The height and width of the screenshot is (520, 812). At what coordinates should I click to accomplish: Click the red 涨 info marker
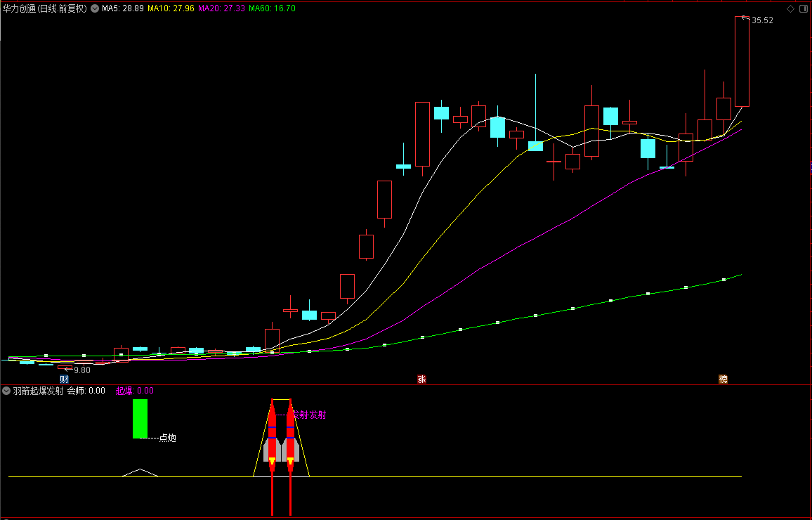pyautogui.click(x=421, y=379)
